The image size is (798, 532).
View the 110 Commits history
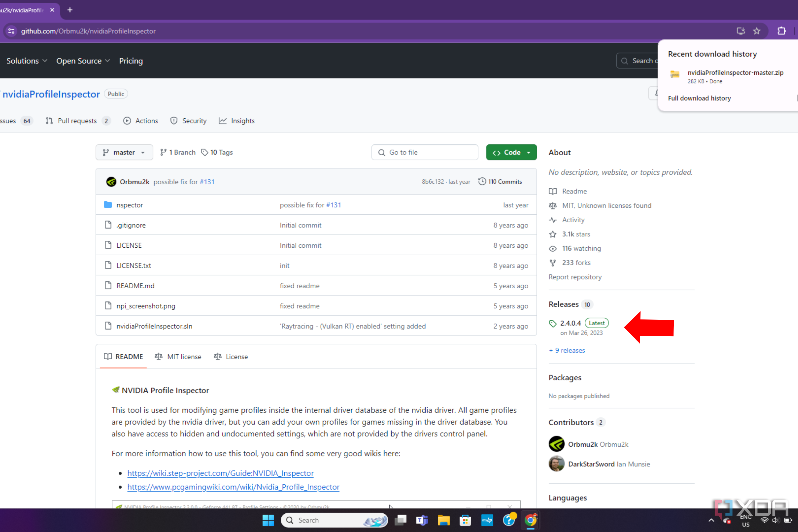tap(505, 181)
